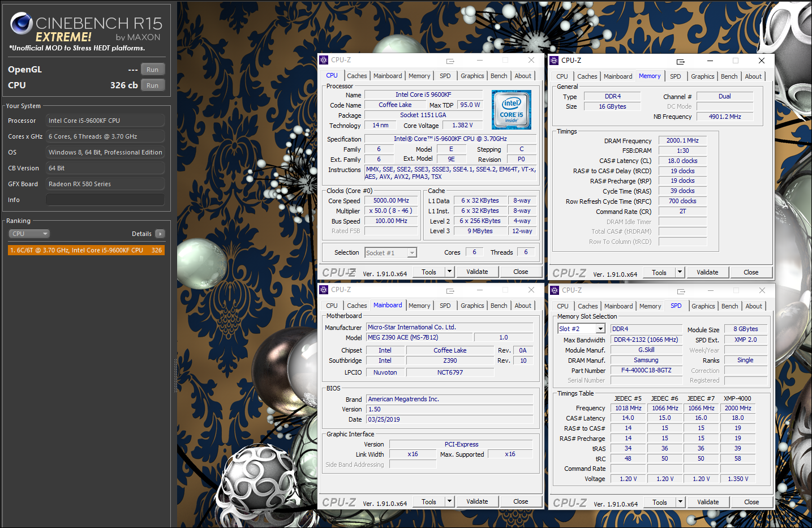Click the Core Speed value 5000.00 MHz

pyautogui.click(x=391, y=200)
